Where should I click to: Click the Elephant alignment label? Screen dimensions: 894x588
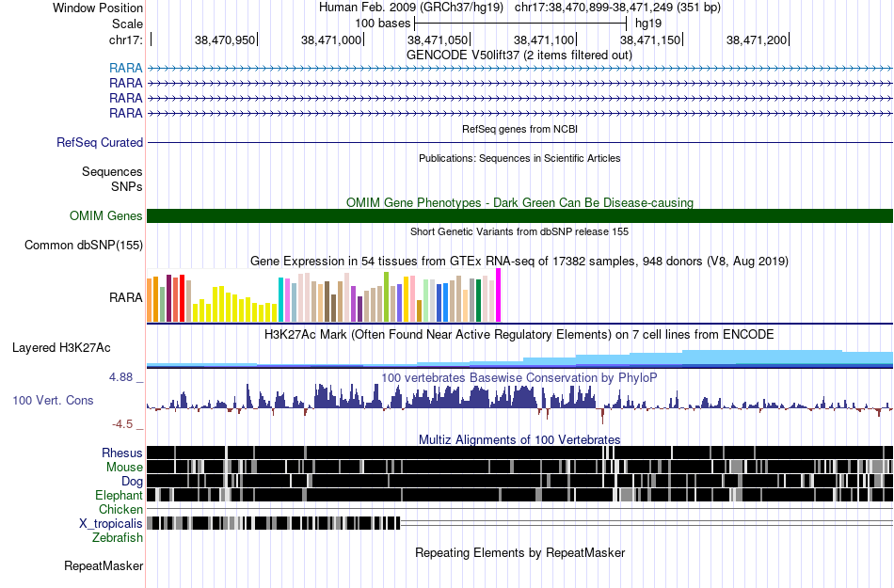point(119,495)
